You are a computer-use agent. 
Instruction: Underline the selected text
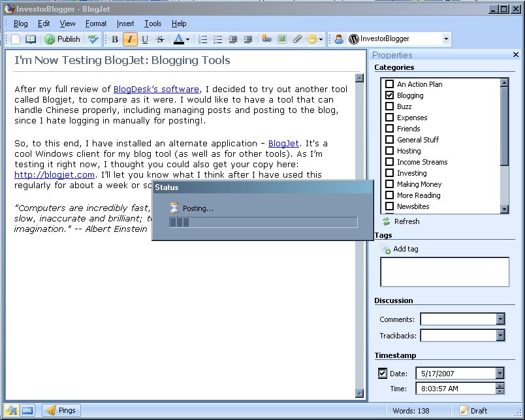coord(145,39)
